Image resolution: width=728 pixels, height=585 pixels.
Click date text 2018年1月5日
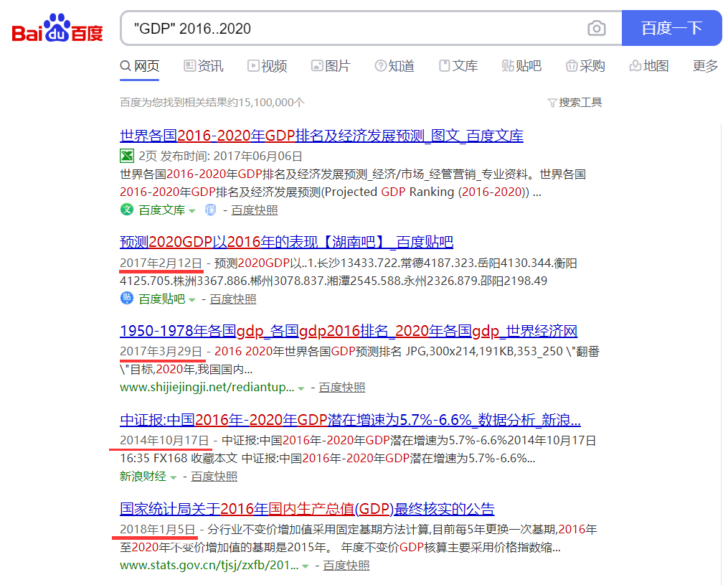pyautogui.click(x=158, y=529)
